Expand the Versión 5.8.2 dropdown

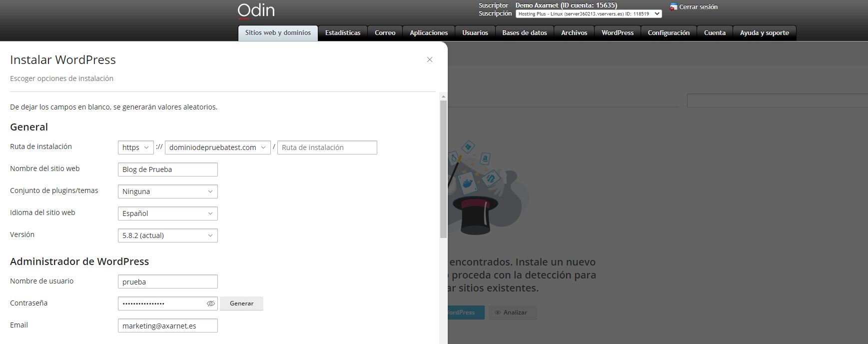(167, 235)
